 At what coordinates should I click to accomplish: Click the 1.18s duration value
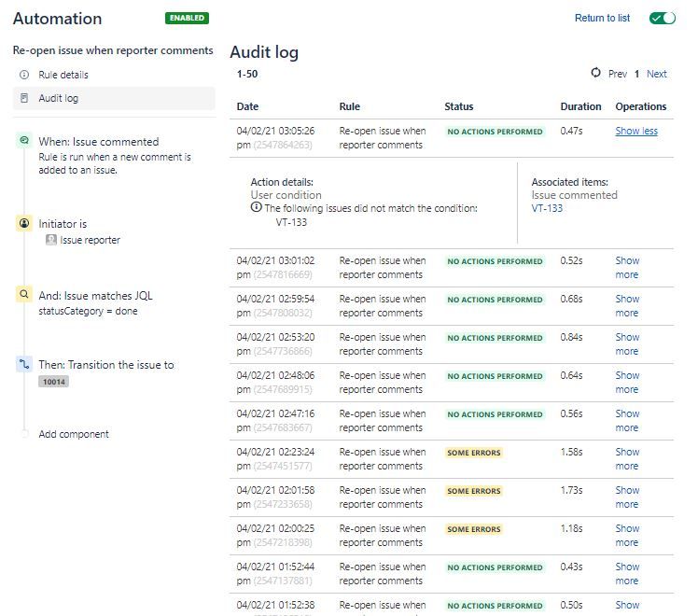[571, 528]
